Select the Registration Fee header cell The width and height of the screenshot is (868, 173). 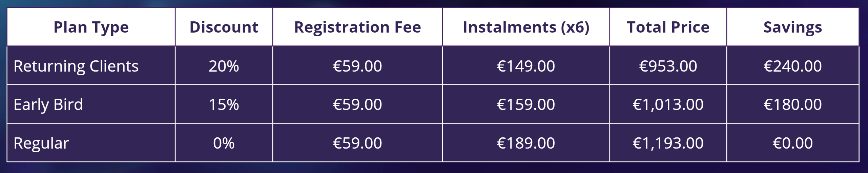357,27
